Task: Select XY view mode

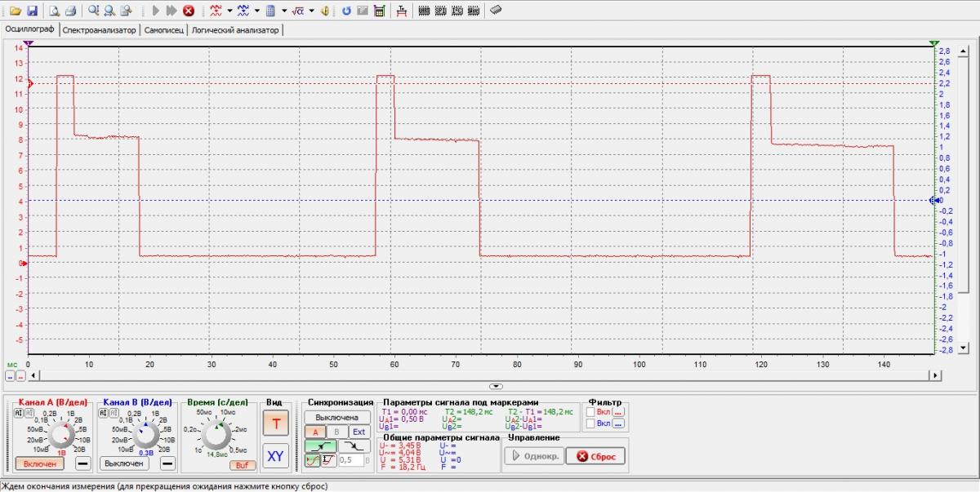Action: [275, 456]
